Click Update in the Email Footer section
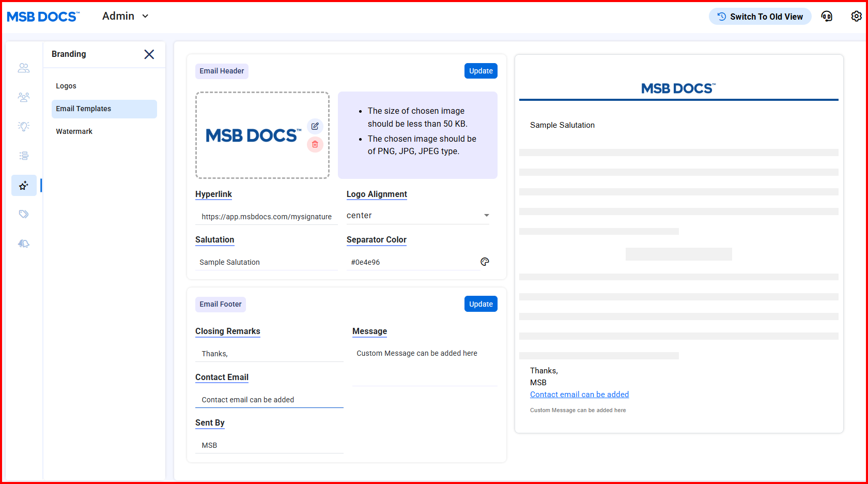Screen dimensions: 868x484 coord(481,304)
